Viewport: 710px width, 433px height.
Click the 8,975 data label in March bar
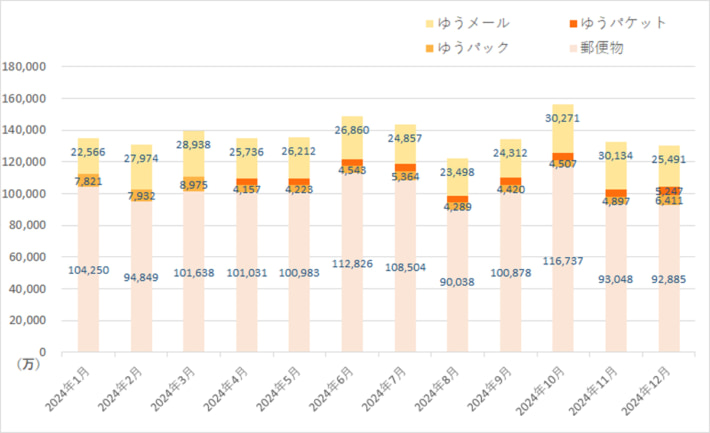tap(192, 185)
